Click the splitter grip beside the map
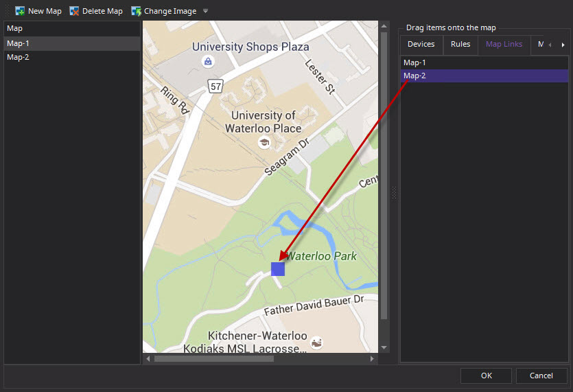The image size is (573, 392). [x=394, y=193]
